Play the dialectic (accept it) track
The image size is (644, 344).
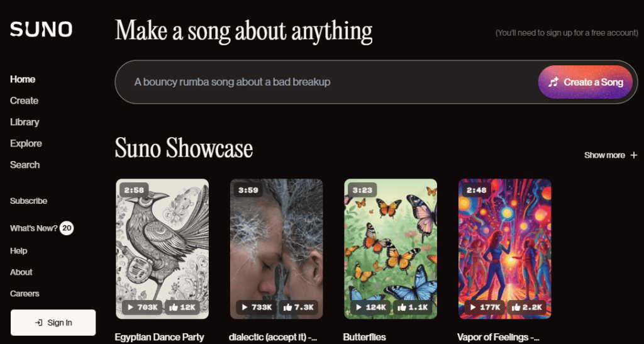pyautogui.click(x=256, y=307)
